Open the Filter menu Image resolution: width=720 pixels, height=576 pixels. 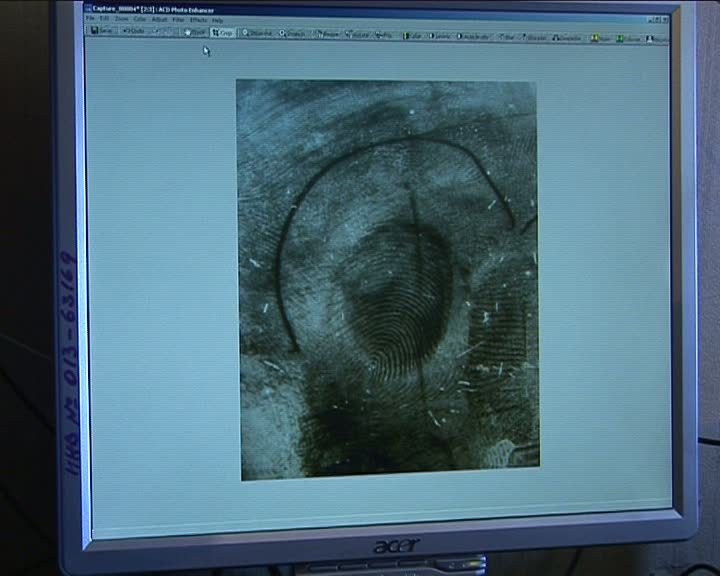(x=178, y=20)
